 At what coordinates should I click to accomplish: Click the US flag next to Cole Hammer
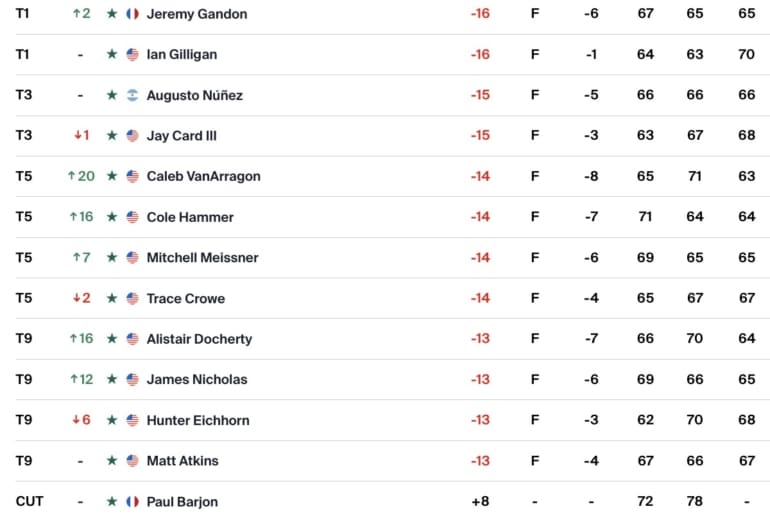[x=132, y=217]
